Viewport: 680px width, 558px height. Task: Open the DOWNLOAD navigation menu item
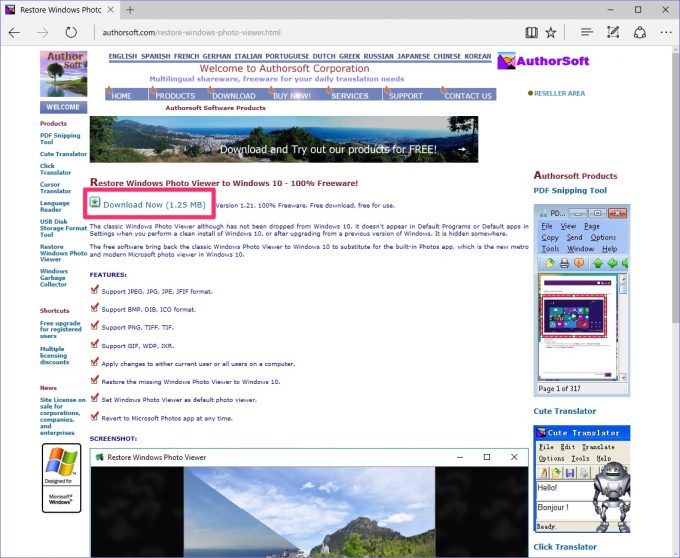[x=234, y=96]
